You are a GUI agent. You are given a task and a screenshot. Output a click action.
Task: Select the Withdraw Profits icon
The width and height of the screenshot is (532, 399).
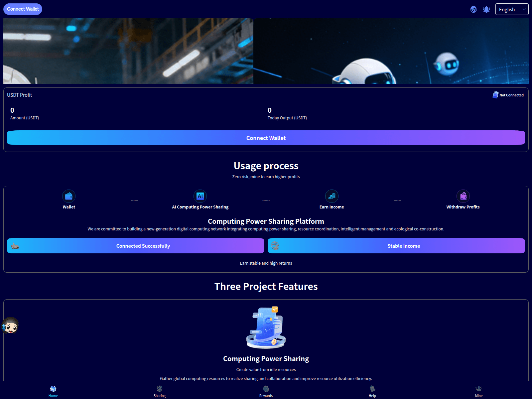(463, 196)
